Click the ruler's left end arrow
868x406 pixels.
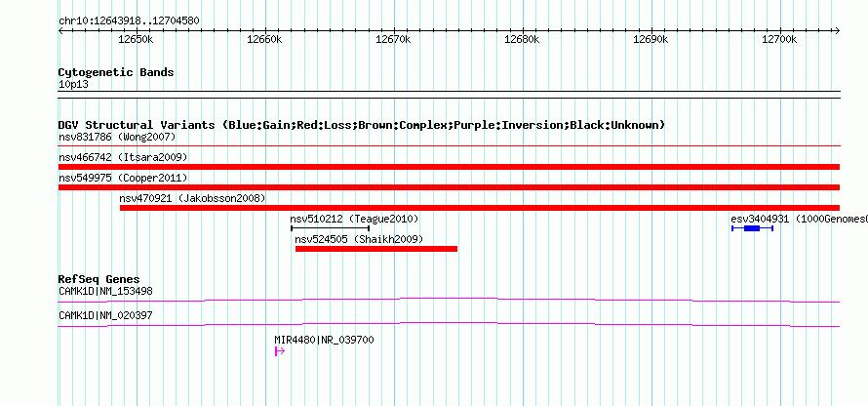tap(60, 31)
